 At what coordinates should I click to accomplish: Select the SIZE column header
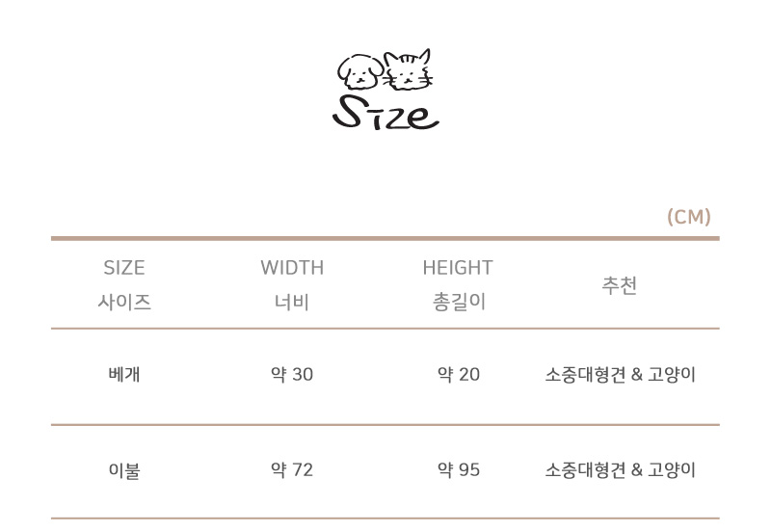123,268
